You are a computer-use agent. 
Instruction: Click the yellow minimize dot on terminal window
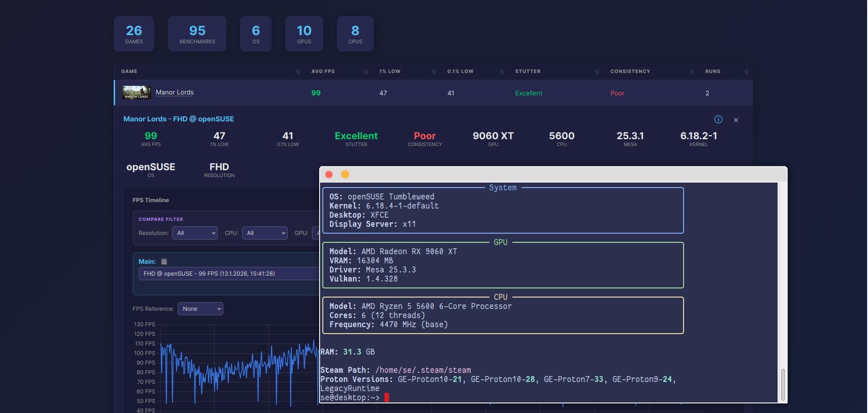tap(345, 174)
